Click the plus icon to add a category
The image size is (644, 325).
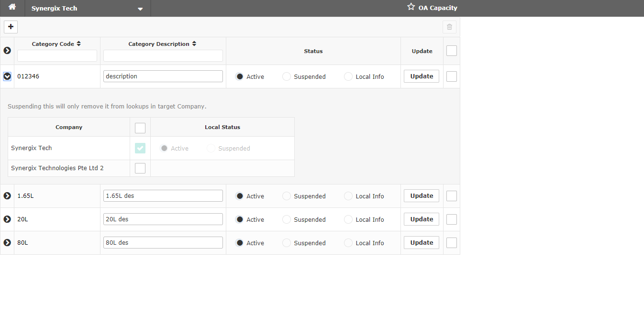click(11, 27)
